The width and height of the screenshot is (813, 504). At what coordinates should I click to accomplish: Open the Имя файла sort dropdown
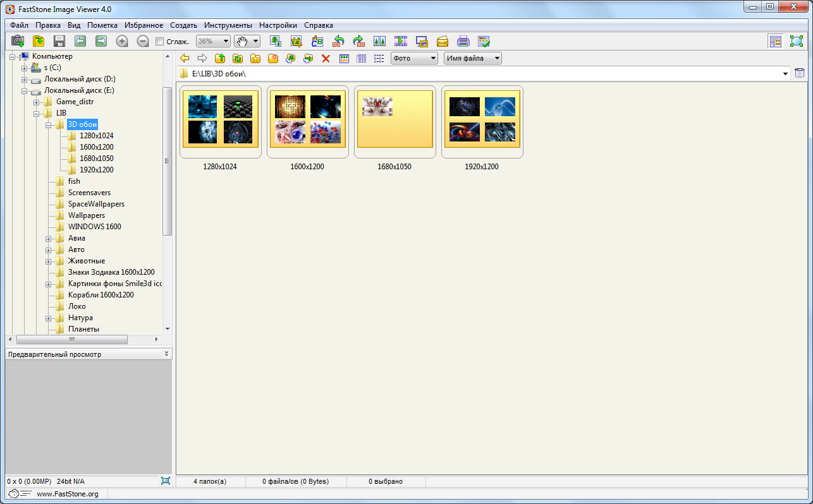coord(472,58)
